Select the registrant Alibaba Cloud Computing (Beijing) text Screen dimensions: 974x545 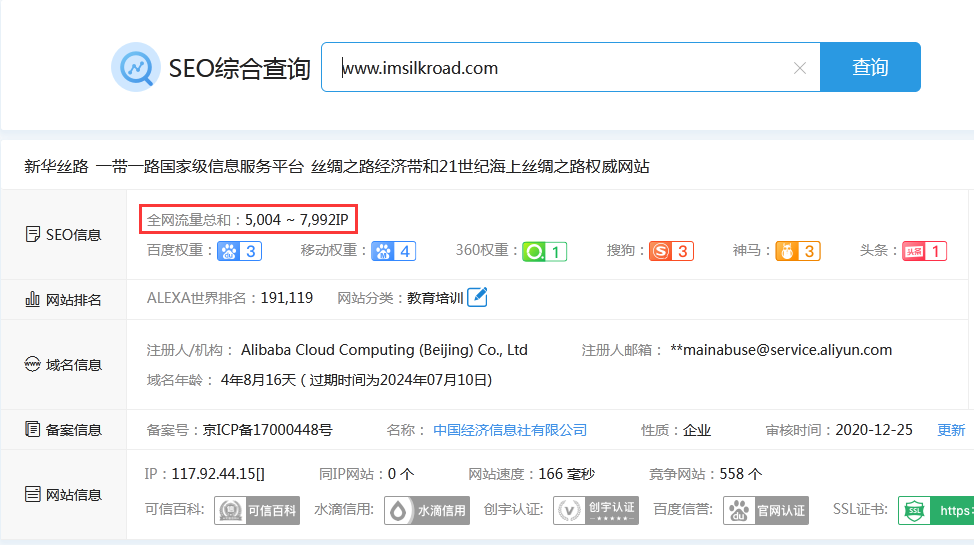[x=385, y=350]
